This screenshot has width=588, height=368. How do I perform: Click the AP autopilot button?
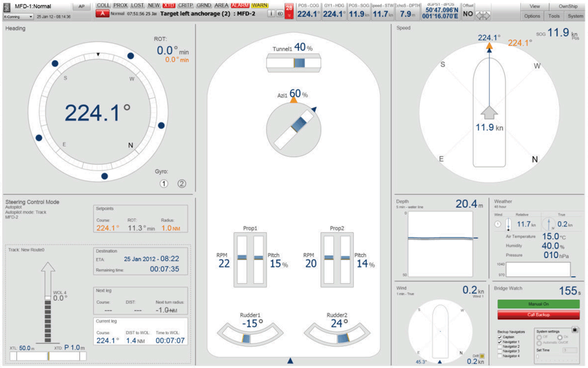click(x=81, y=6)
